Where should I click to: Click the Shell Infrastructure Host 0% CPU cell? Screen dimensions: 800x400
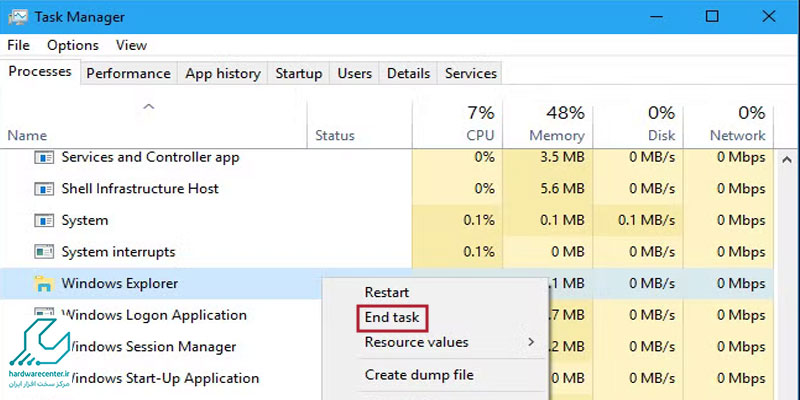(x=458, y=189)
